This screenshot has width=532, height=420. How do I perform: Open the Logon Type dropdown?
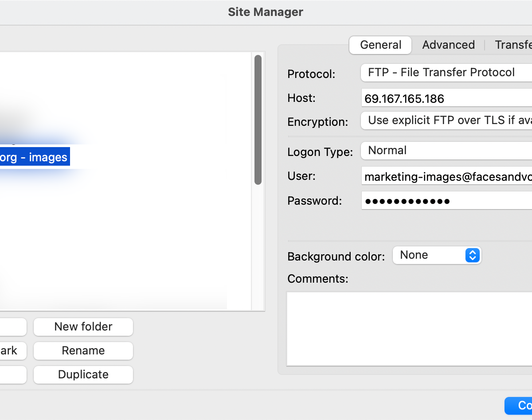click(446, 151)
